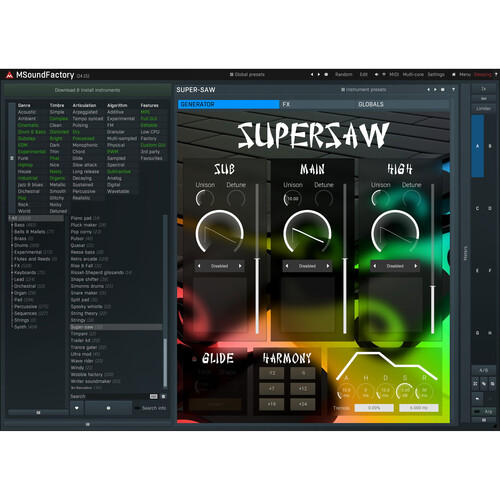500x500 pixels.
Task: Expand the Organ category in tree
Action: pyautogui.click(x=12, y=293)
